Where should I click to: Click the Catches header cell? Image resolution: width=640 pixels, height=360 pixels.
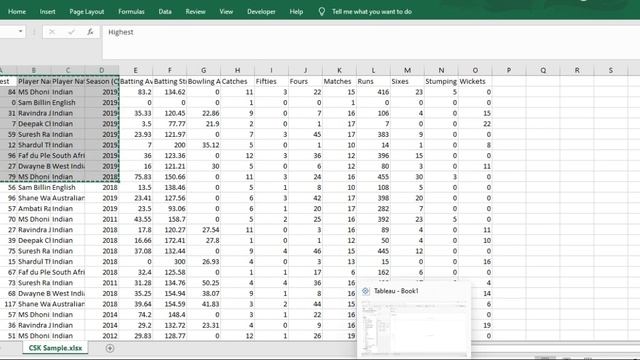click(x=237, y=81)
